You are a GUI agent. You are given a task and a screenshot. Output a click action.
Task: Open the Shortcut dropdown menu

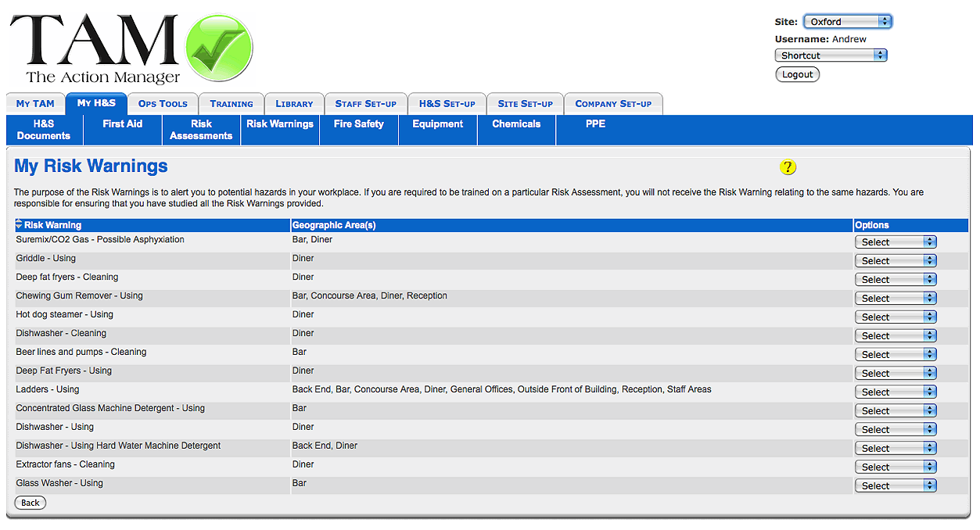pyautogui.click(x=830, y=56)
